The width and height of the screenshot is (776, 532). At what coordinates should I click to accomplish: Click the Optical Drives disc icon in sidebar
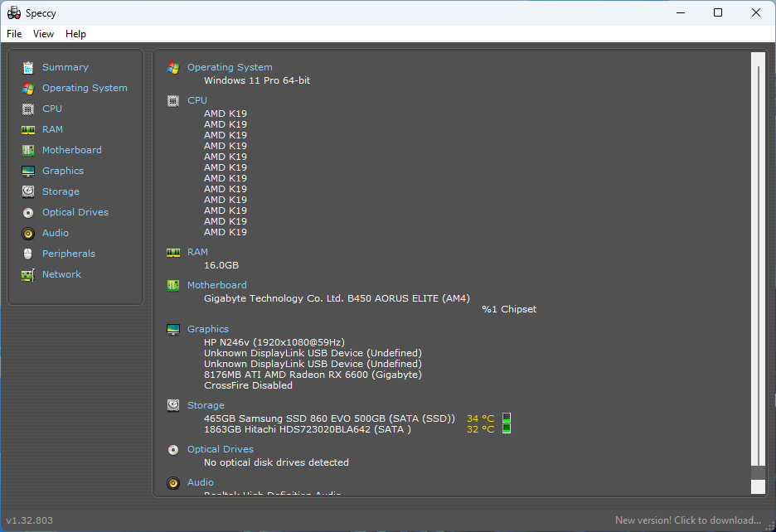[x=28, y=213]
